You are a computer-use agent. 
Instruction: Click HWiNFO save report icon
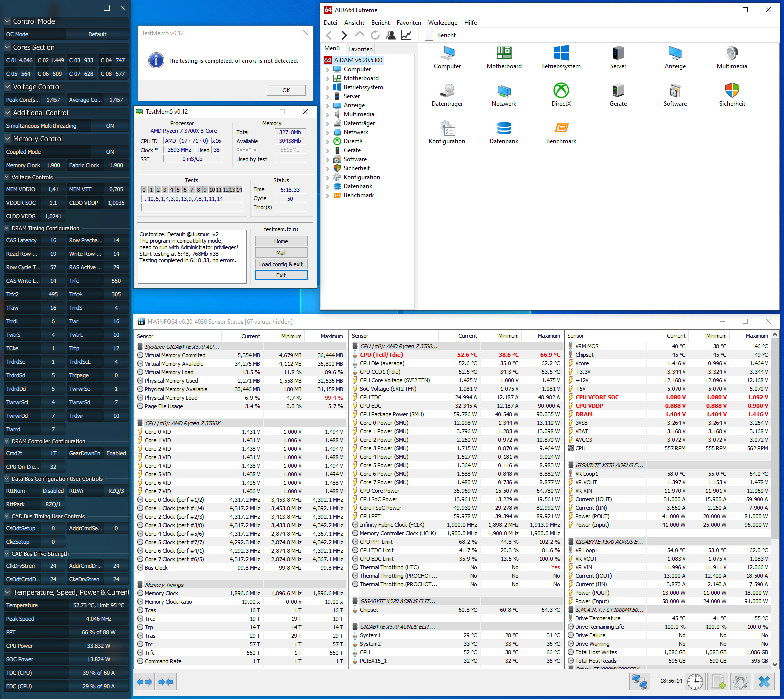click(x=718, y=682)
